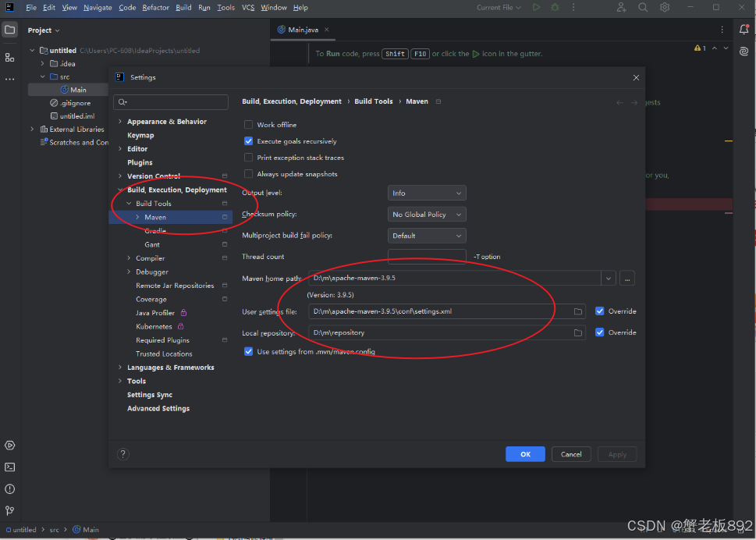Viewport: 756px width, 540px height.
Task: Click the Code With Me user icon
Action: pos(621,7)
